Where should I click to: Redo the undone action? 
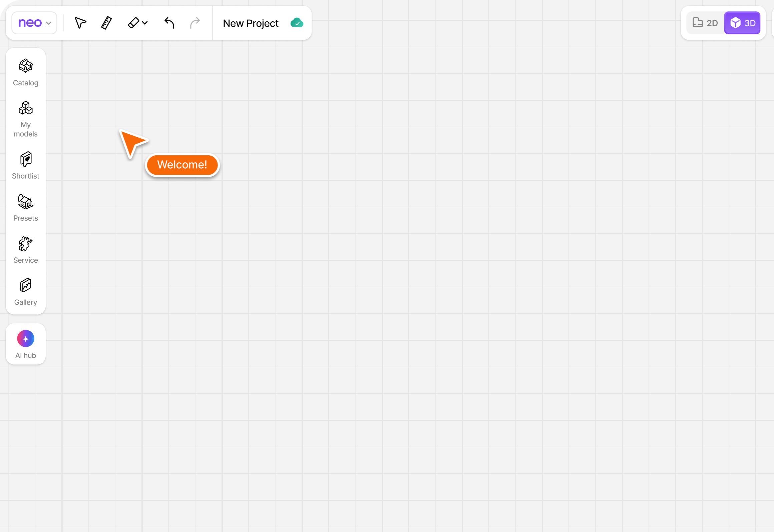pyautogui.click(x=195, y=23)
